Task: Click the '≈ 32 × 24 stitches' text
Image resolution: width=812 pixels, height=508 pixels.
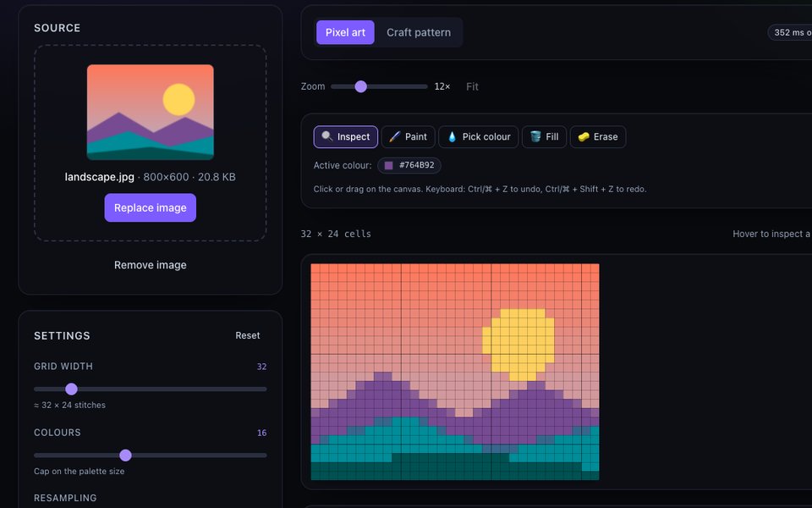Action: click(x=69, y=405)
